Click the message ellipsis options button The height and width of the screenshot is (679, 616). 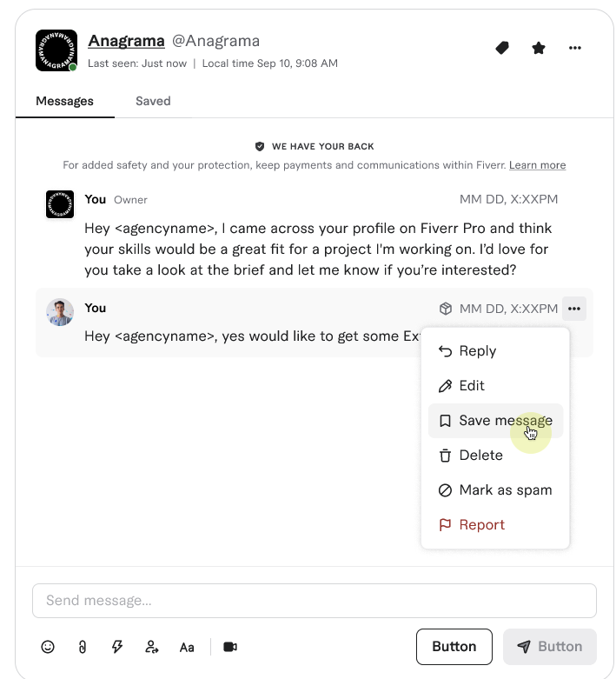[x=574, y=309]
